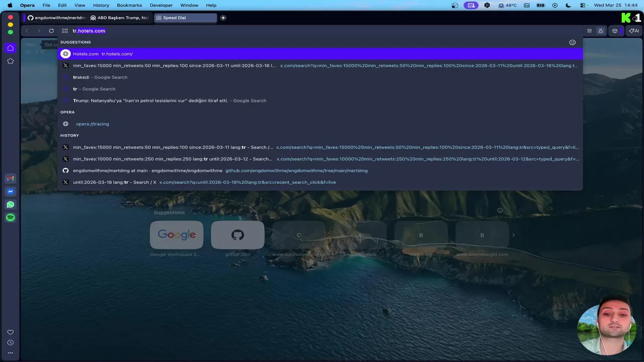This screenshot has height=362, width=644.
Task: Open the Window menu
Action: (189, 5)
